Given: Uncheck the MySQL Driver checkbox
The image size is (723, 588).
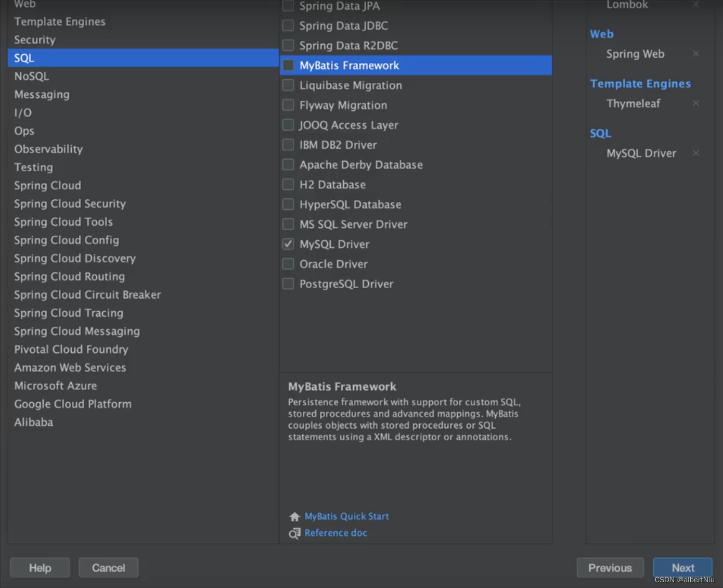Looking at the screenshot, I should (288, 244).
